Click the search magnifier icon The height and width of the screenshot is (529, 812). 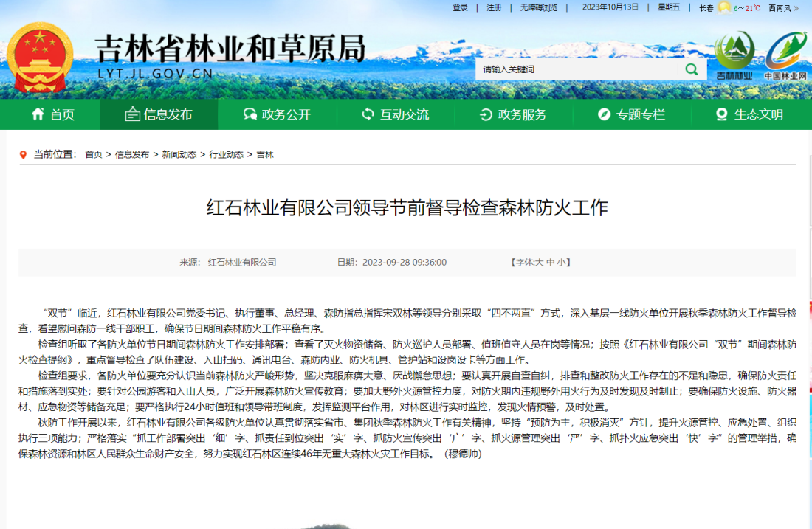(x=692, y=69)
